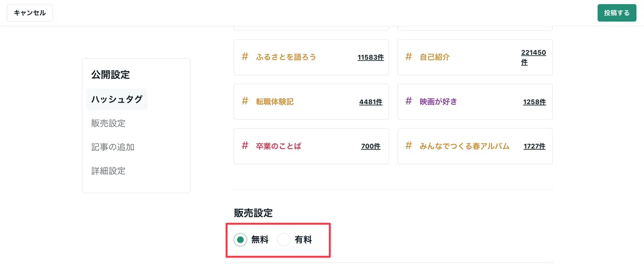Click the hash icon for 自己紹介

409,56
